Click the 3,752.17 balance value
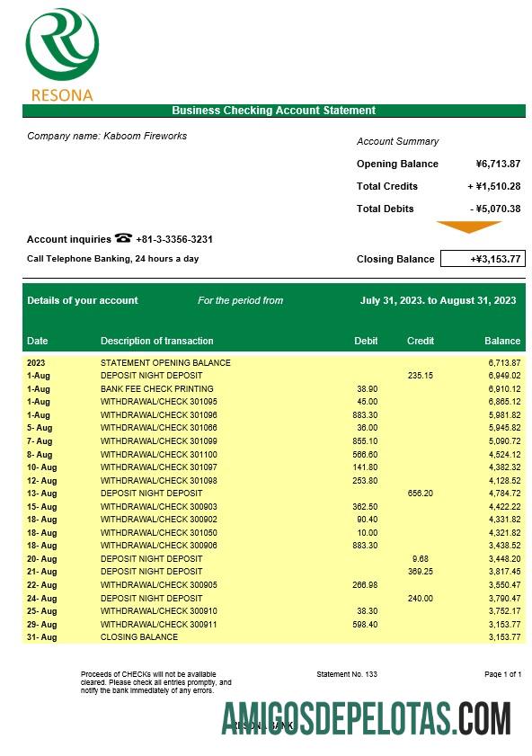Screen dimensions: 532x756 click(504, 611)
